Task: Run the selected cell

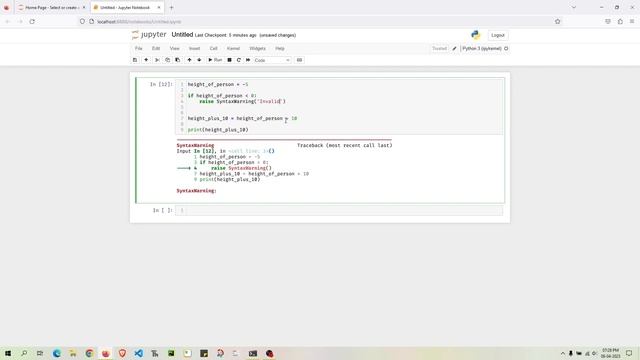Action: pyautogui.click(x=215, y=60)
